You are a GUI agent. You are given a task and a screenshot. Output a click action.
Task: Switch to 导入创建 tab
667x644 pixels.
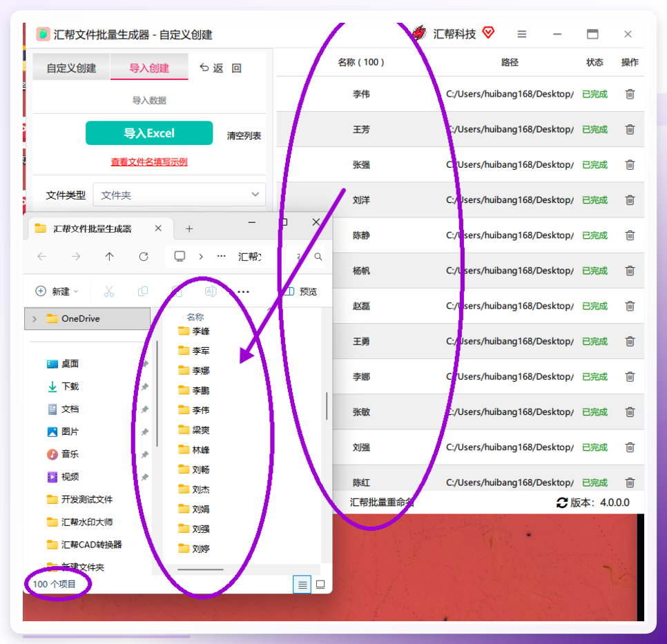(149, 68)
